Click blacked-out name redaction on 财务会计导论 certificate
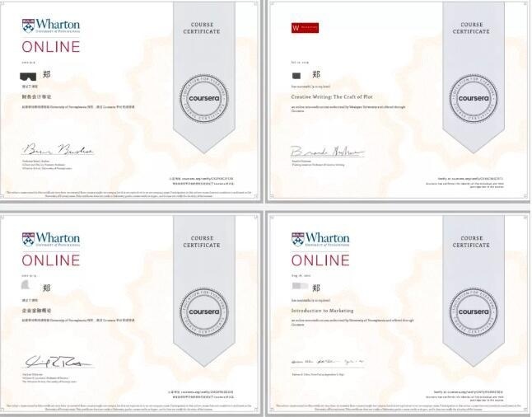This screenshot has height=417, width=532. point(28,77)
